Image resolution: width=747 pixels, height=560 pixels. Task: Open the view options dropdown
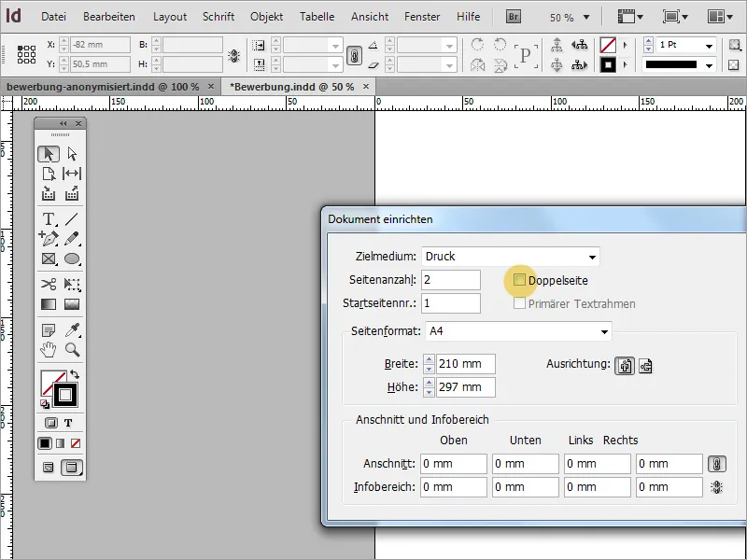(x=630, y=17)
